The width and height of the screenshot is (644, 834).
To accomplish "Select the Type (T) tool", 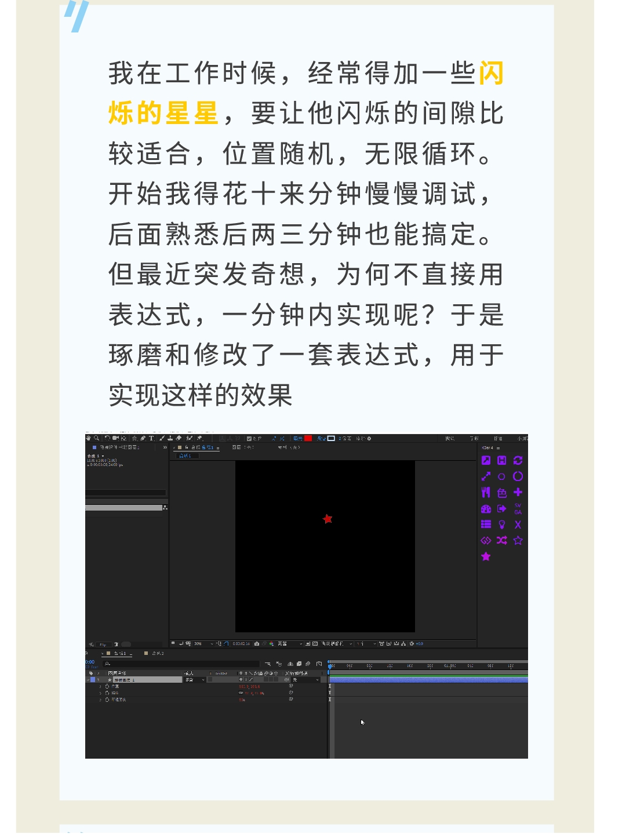I will (151, 438).
